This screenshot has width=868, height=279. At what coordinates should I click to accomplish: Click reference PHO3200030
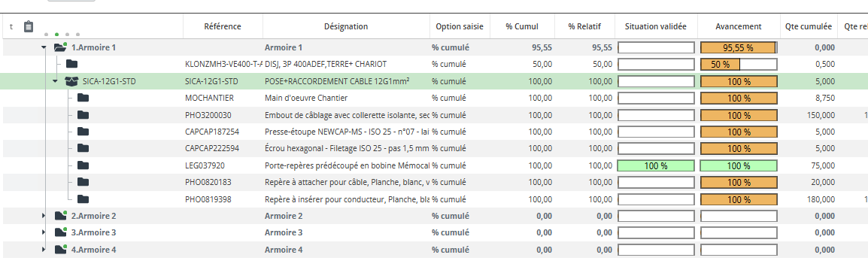pos(208,114)
